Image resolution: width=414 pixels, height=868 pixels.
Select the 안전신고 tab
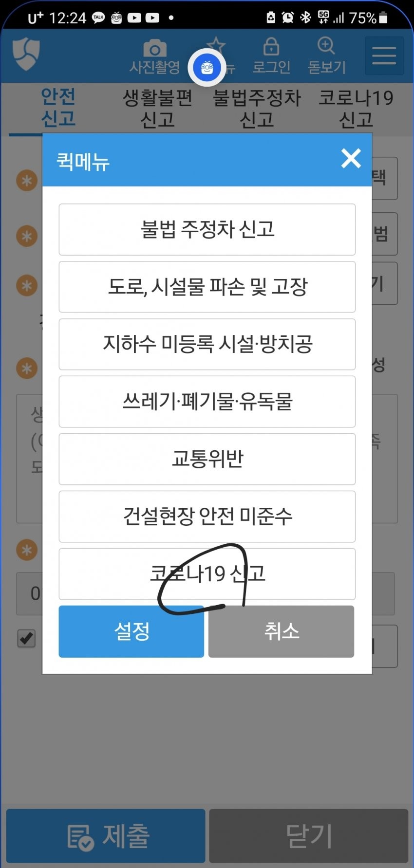coord(58,108)
